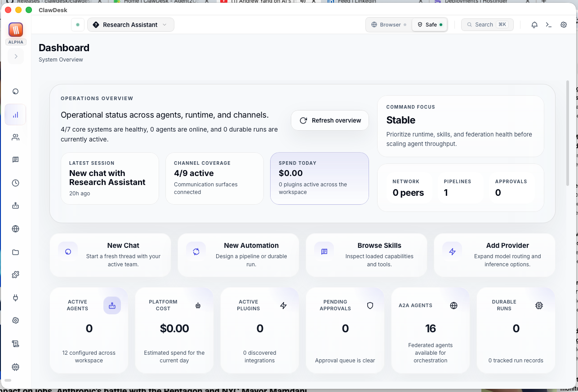Open the clock icon for session history
This screenshot has height=392, width=578.
(15, 183)
